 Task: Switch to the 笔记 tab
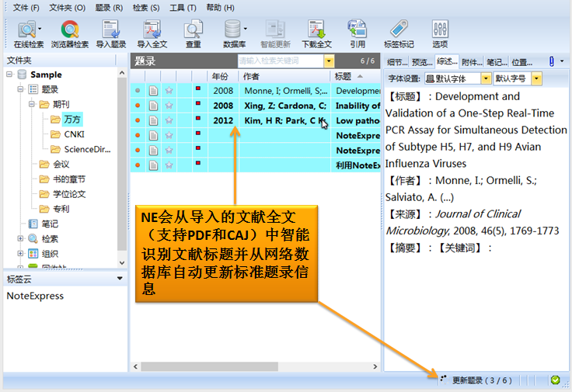496,62
